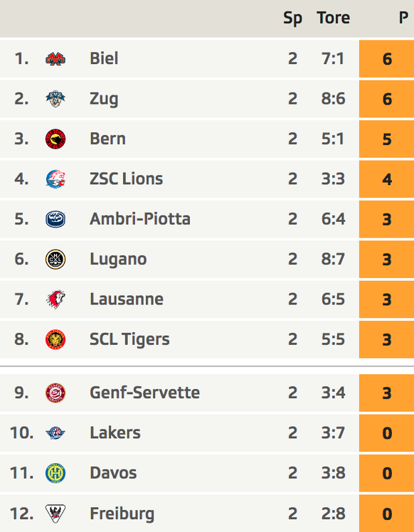This screenshot has height=532, width=414.
Task: Click the Zug team logo
Action: tap(55, 99)
